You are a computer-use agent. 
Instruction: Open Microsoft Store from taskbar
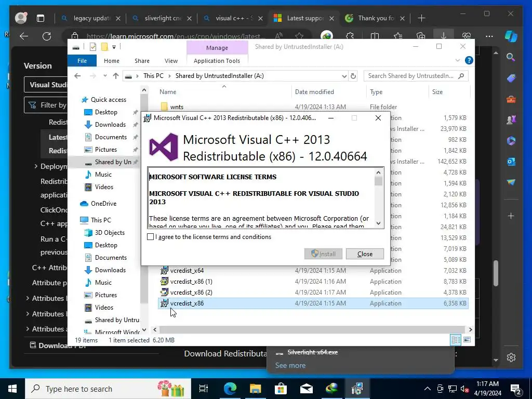pos(281,389)
